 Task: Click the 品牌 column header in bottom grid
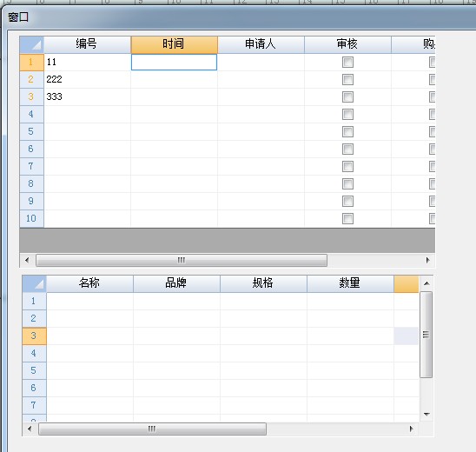click(x=176, y=283)
